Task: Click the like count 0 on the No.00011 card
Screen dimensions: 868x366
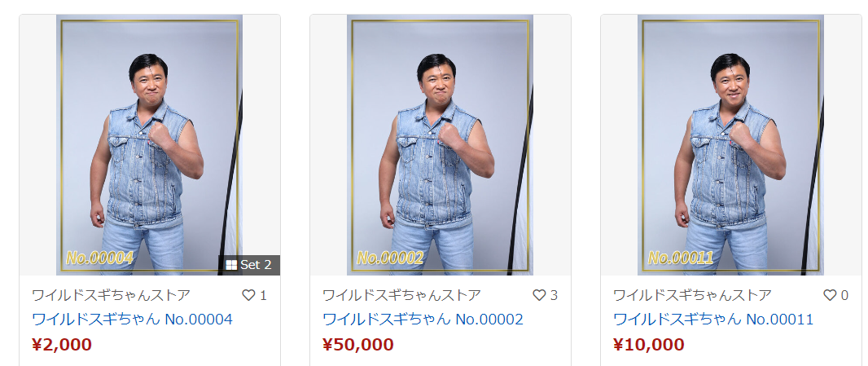Action: tap(844, 296)
